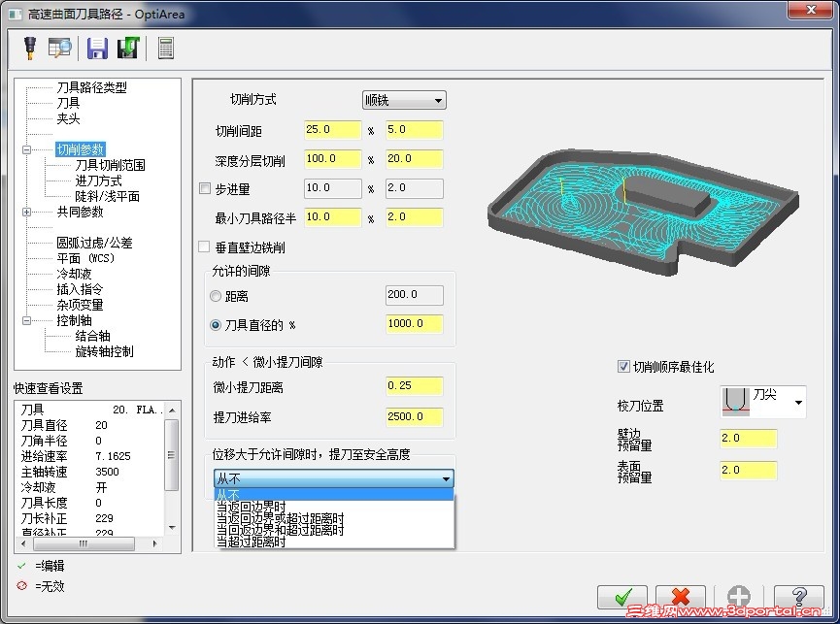
Task: Enable the 步进量 checkbox
Action: [205, 188]
